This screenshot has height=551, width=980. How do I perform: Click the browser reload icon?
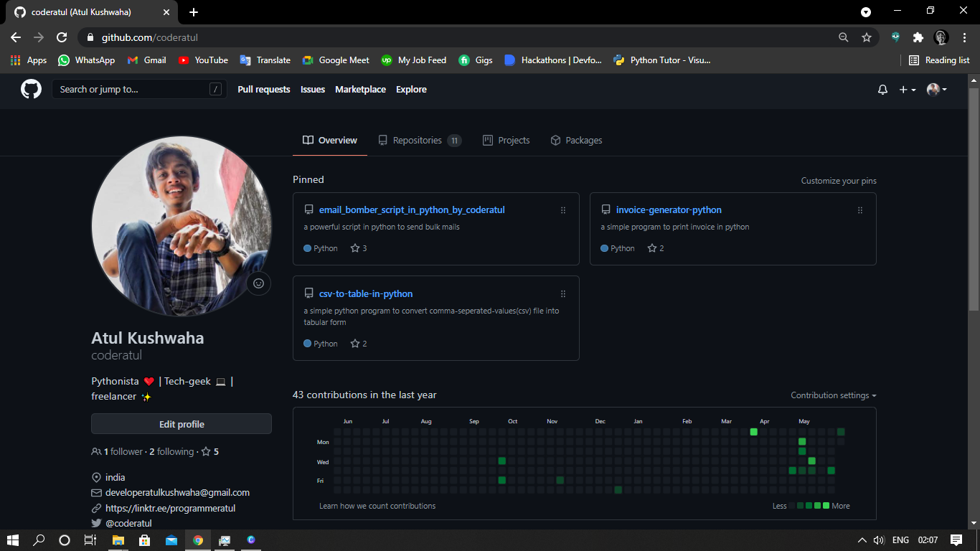pos(62,37)
